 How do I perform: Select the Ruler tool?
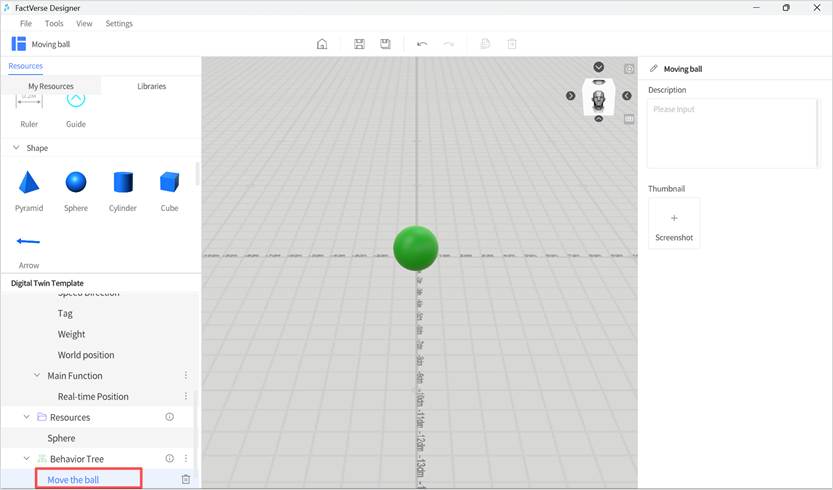[x=29, y=111]
